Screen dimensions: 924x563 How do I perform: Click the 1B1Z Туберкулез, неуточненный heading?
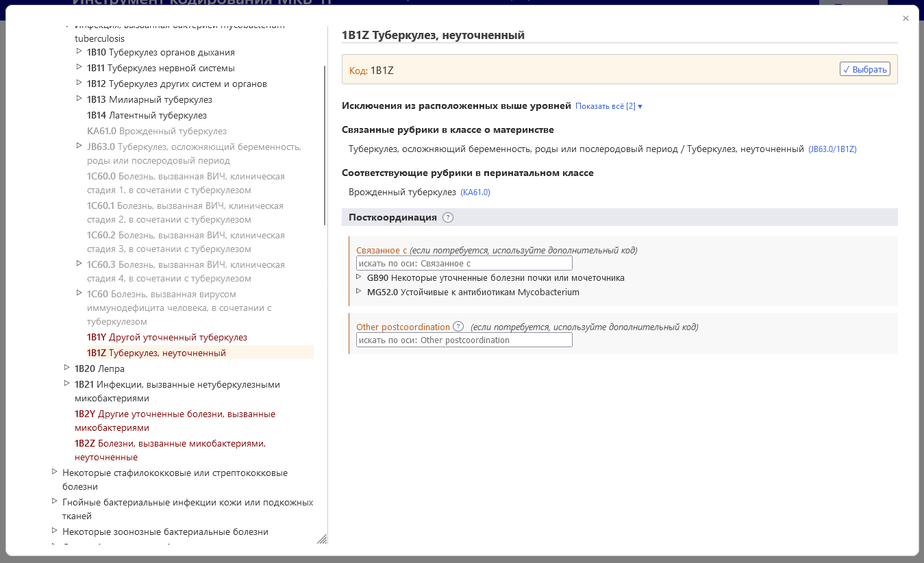(x=433, y=35)
